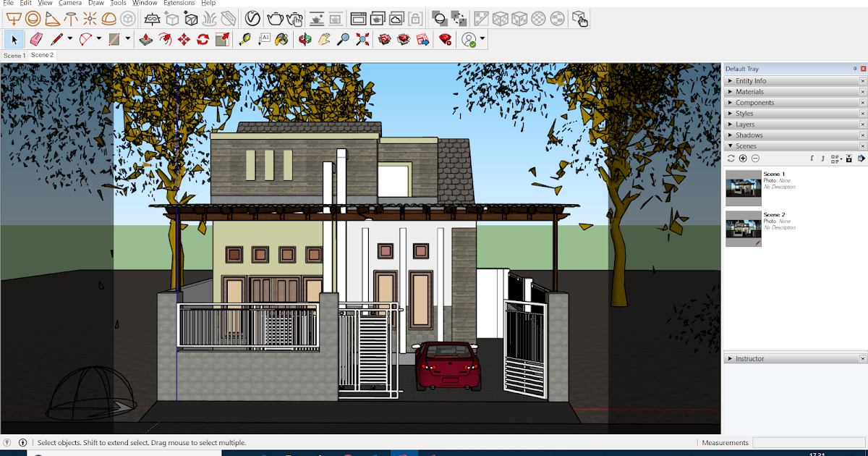The image size is (868, 456).
Task: Open the Camera menu
Action: [x=70, y=3]
